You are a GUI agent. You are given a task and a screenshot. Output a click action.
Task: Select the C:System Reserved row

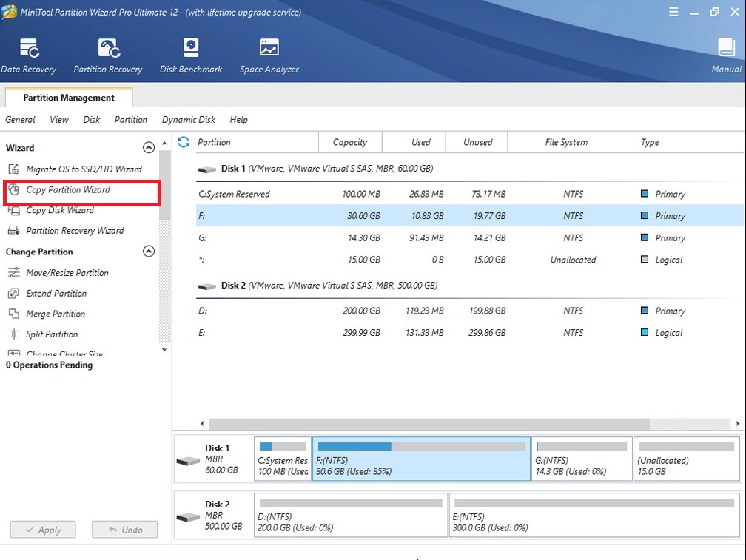click(x=469, y=194)
